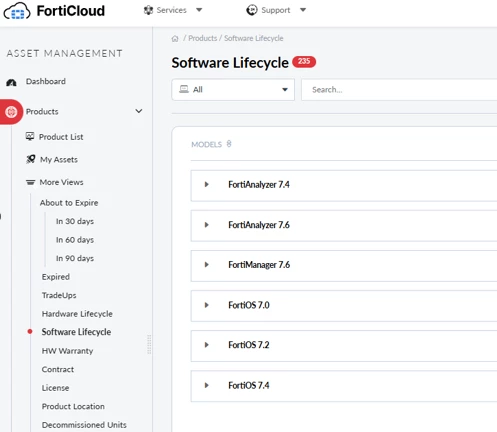This screenshot has width=497, height=432.
Task: Click the My Assets rocket icon
Action: pyautogui.click(x=31, y=159)
